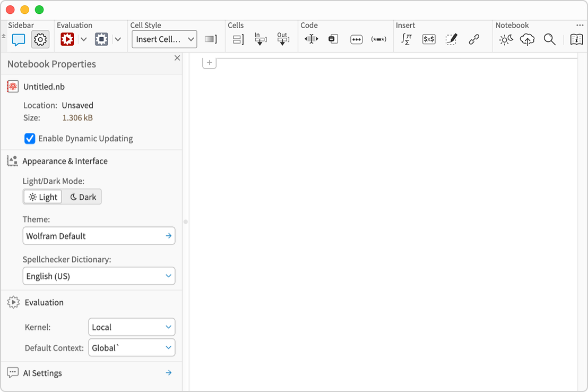Insert a math typesetting expression

[x=407, y=39]
